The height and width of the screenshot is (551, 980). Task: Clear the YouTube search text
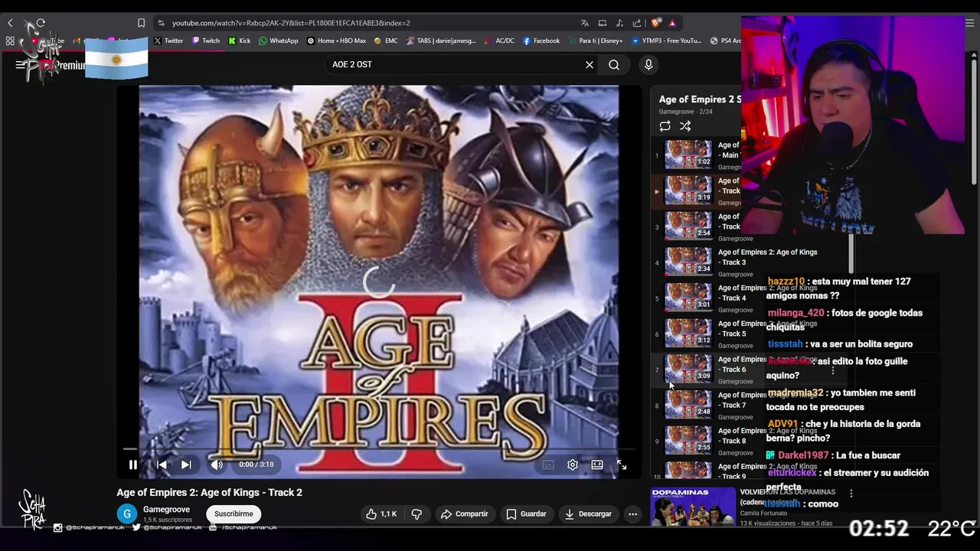[x=590, y=65]
